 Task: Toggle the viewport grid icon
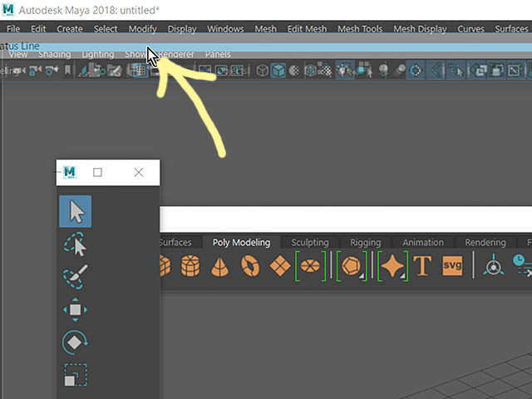tap(140, 71)
